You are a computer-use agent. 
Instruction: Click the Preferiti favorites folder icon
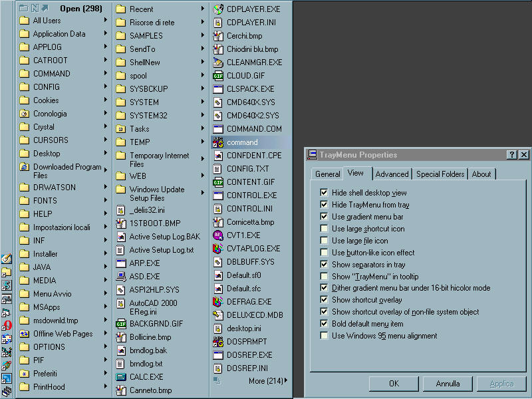(x=25, y=374)
